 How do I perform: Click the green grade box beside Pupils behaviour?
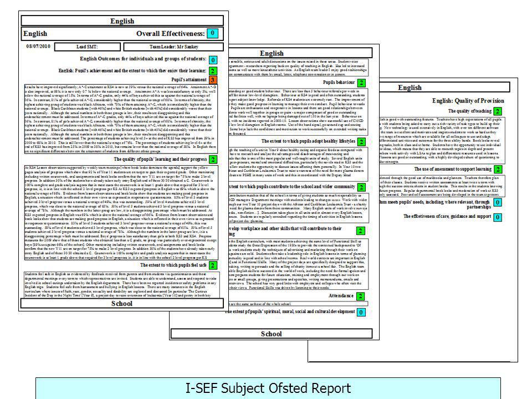coord(361,83)
